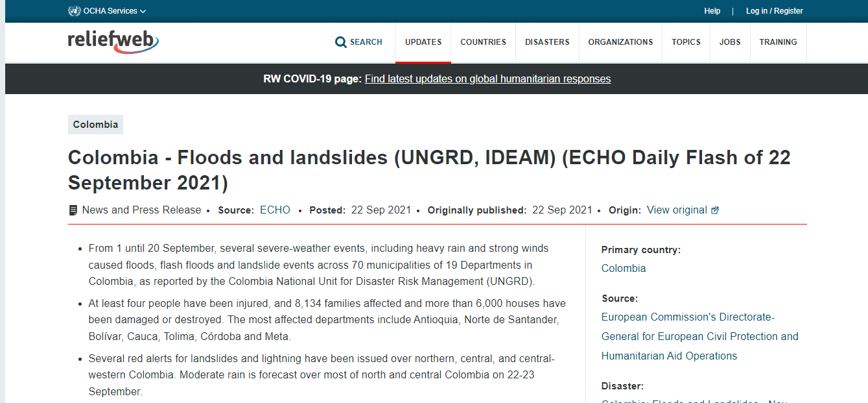Click the 'Disaster:' sidebar label

[622, 386]
